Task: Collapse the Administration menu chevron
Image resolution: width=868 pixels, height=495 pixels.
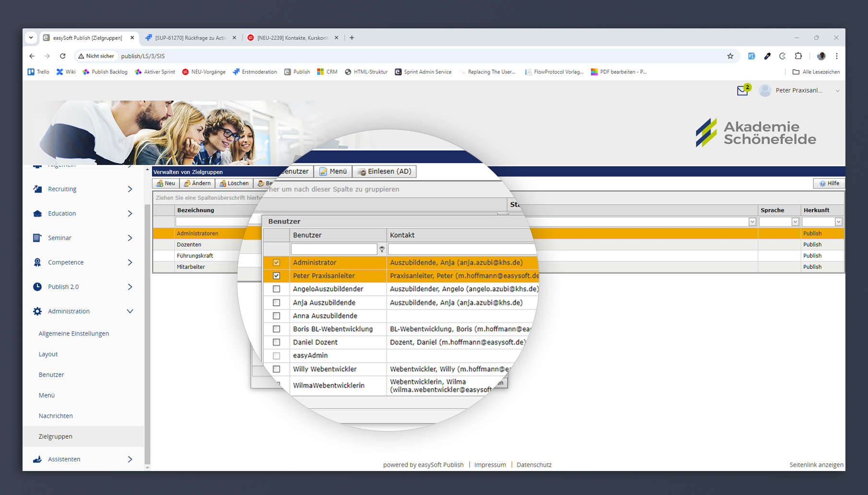Action: pyautogui.click(x=130, y=311)
